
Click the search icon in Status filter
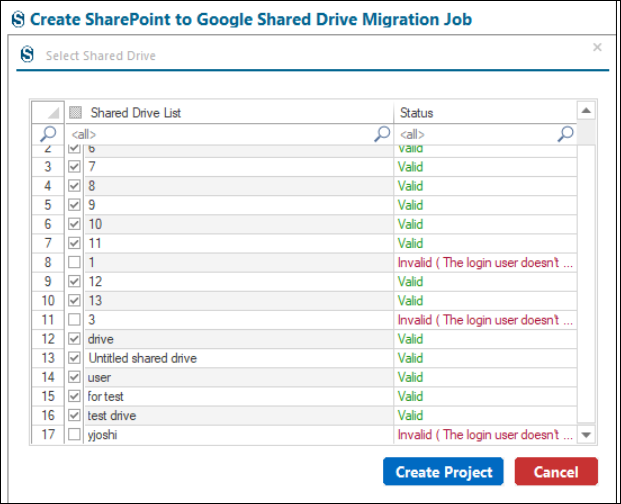[x=565, y=134]
